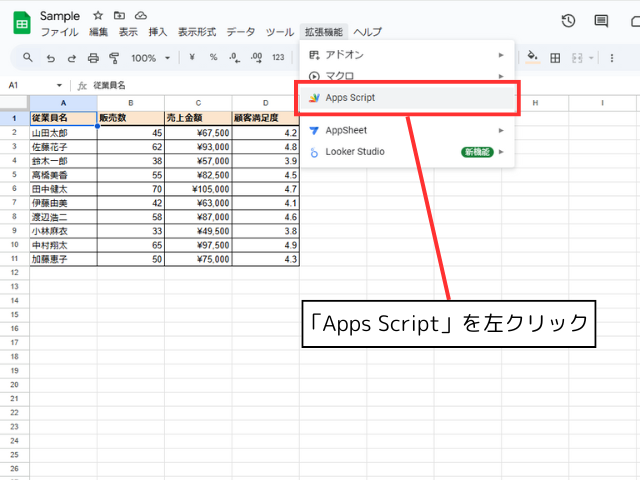Select cell 佐藤花子
640x480 pixels.
[x=63, y=147]
